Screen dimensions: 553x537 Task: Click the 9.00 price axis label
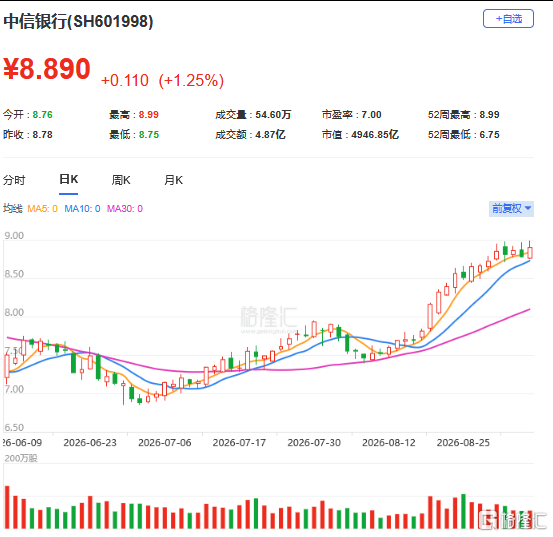click(14, 236)
